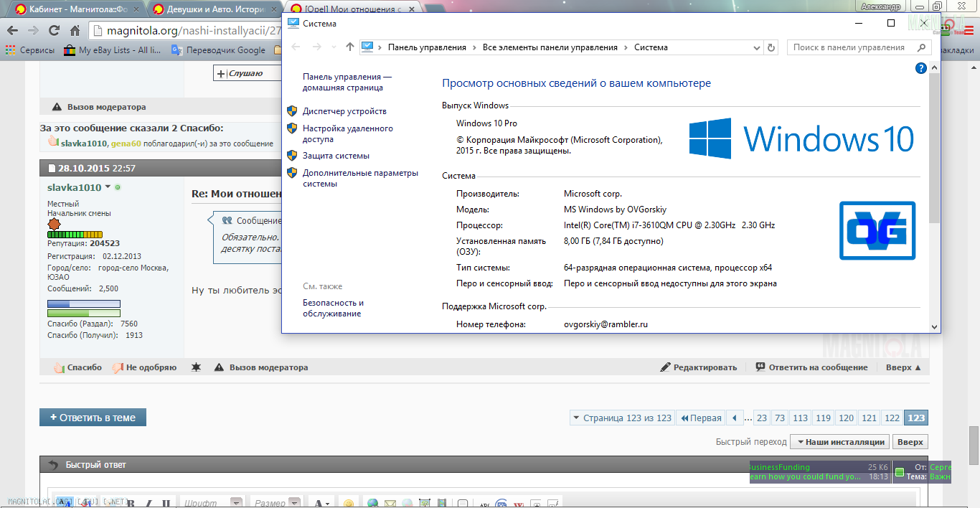Screen dimensions: 980x508
Task: Expand the Страница 123 из 123 dropdown
Action: click(576, 418)
